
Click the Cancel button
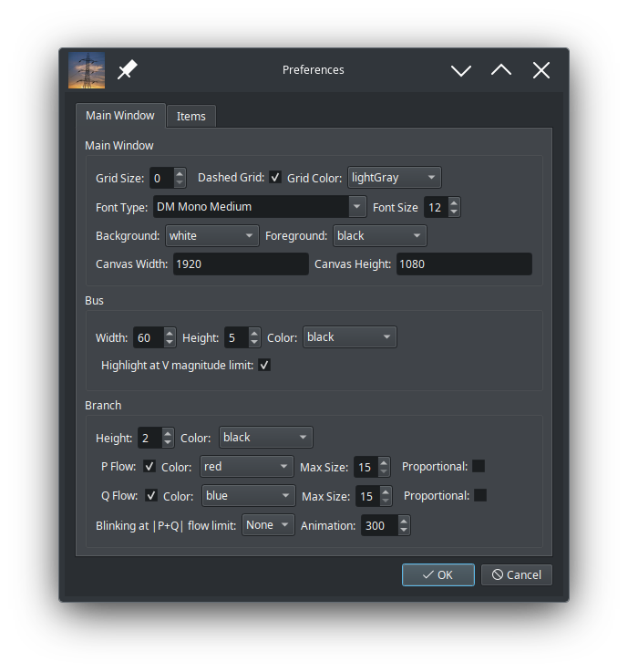516,574
